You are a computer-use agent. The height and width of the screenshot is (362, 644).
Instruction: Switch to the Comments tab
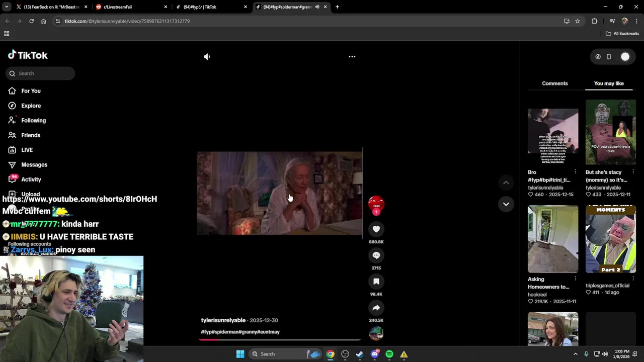tap(554, 83)
